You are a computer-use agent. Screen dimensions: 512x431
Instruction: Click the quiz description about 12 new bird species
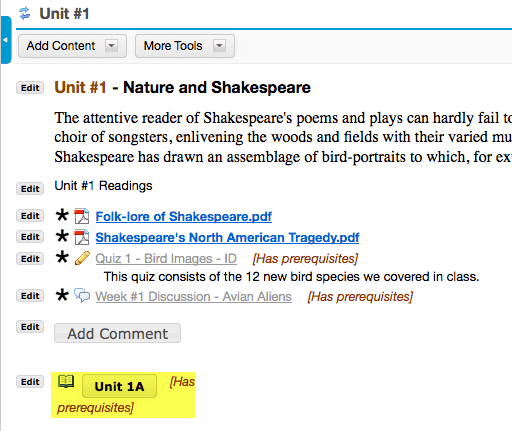click(291, 277)
